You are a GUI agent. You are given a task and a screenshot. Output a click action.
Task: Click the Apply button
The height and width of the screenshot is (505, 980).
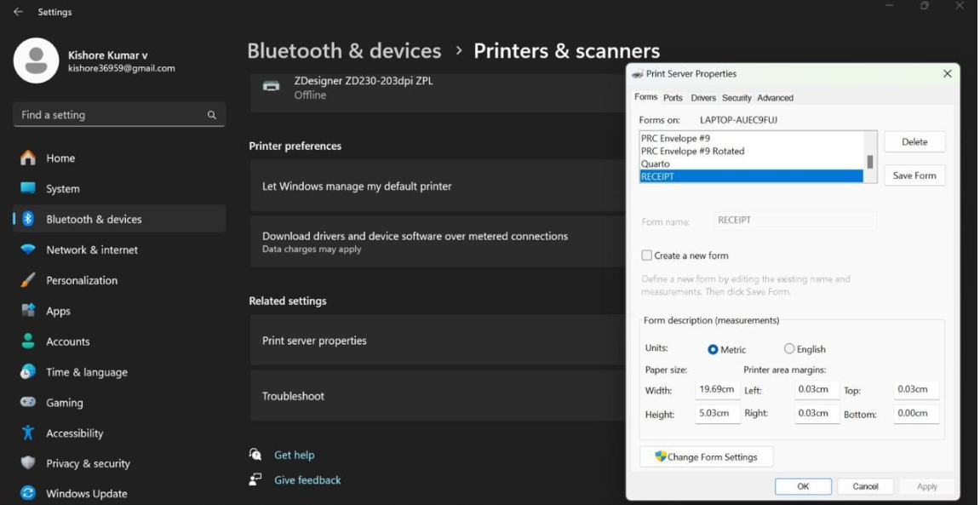927,486
